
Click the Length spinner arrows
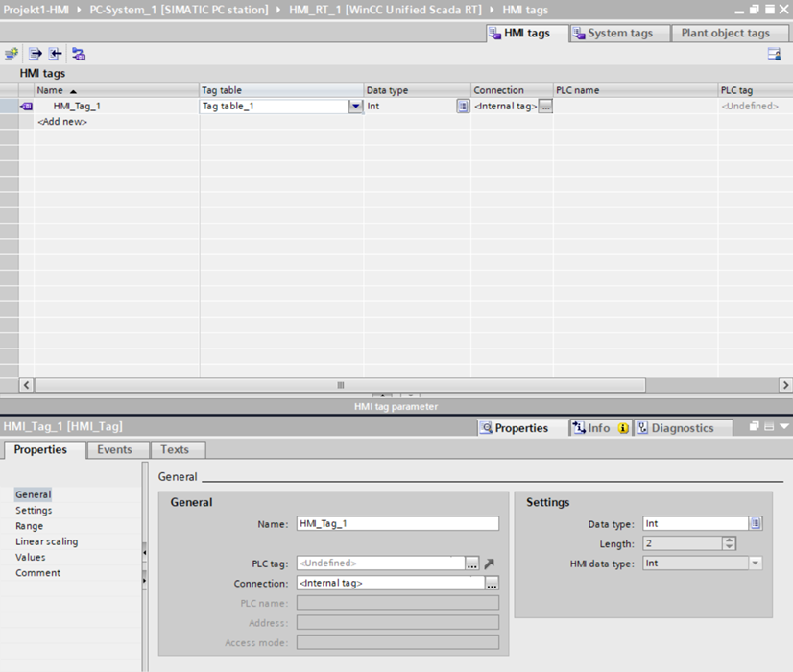pyautogui.click(x=729, y=544)
